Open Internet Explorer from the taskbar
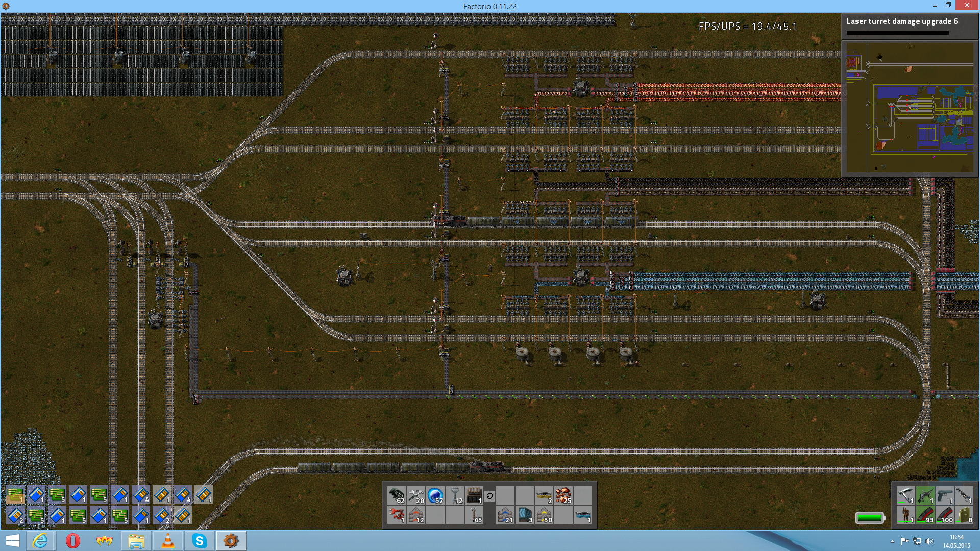The width and height of the screenshot is (980, 551). [40, 541]
